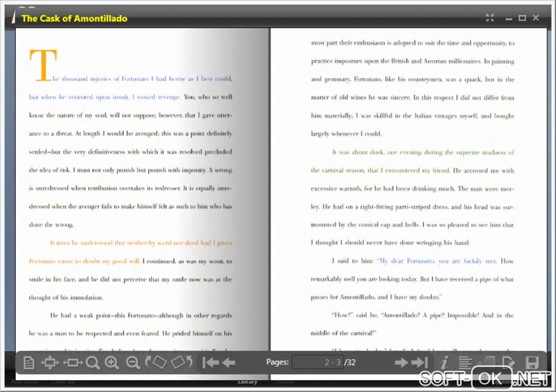Click the text 'largely whenever I could.'
Viewport: 556px width, 392px height.
(346, 134)
